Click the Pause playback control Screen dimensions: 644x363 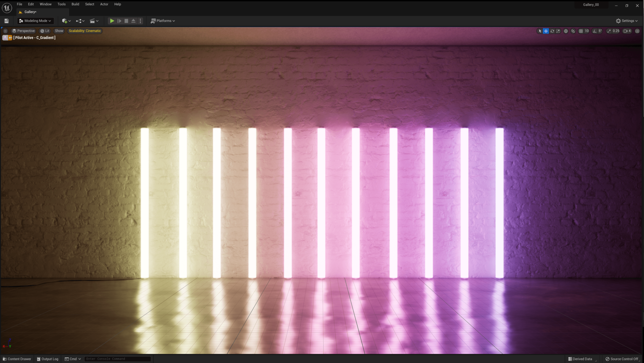click(x=119, y=21)
